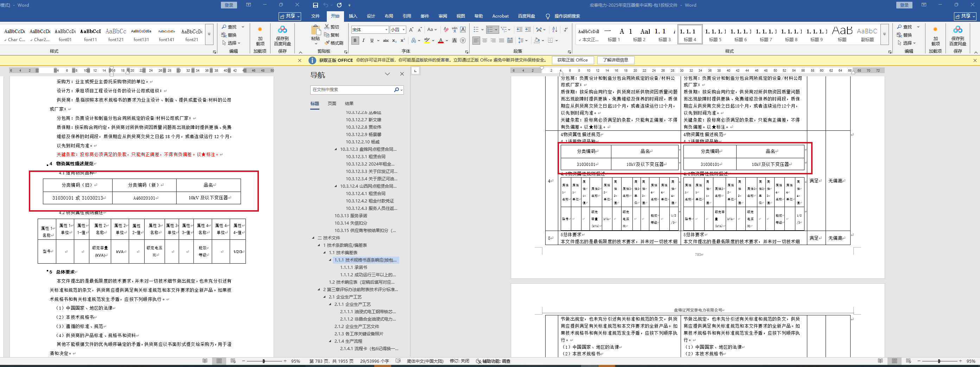
Task: Increase font size with the grow font icon
Action: pyautogui.click(x=411, y=30)
